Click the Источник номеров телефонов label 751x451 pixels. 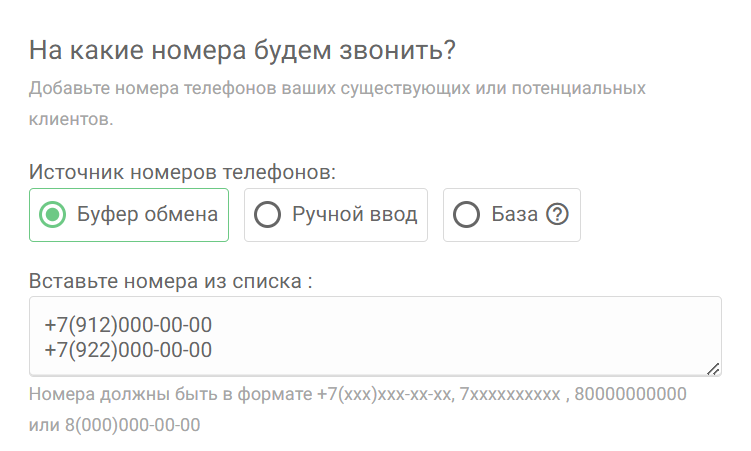click(x=183, y=172)
